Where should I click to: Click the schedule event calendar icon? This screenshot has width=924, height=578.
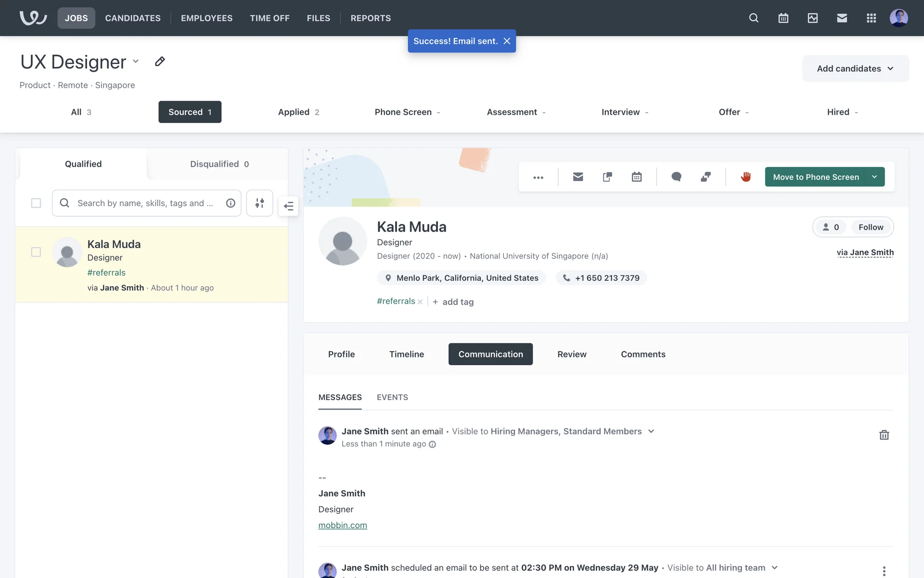click(x=637, y=177)
